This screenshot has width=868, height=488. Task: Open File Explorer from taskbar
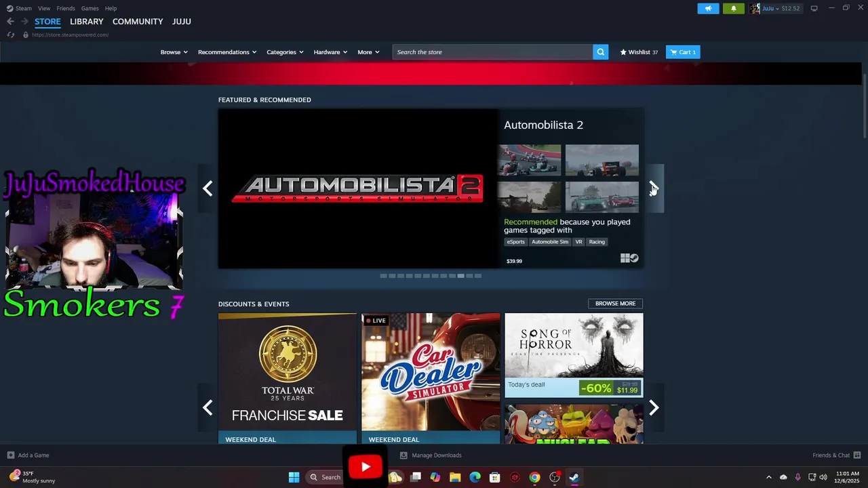[x=455, y=477]
